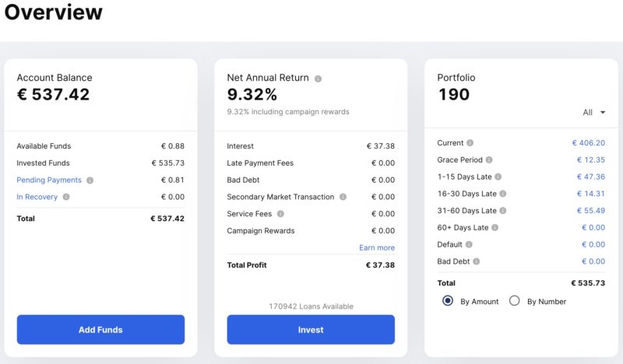Click info icon beside 60+ Days Late

pyautogui.click(x=495, y=228)
